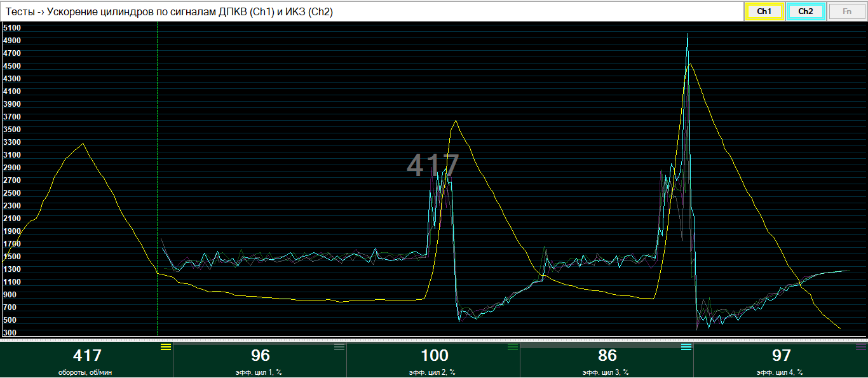The height and width of the screenshot is (378, 868).
Task: Select the cylinder 4 efficiency value 97
Action: pyautogui.click(x=781, y=356)
